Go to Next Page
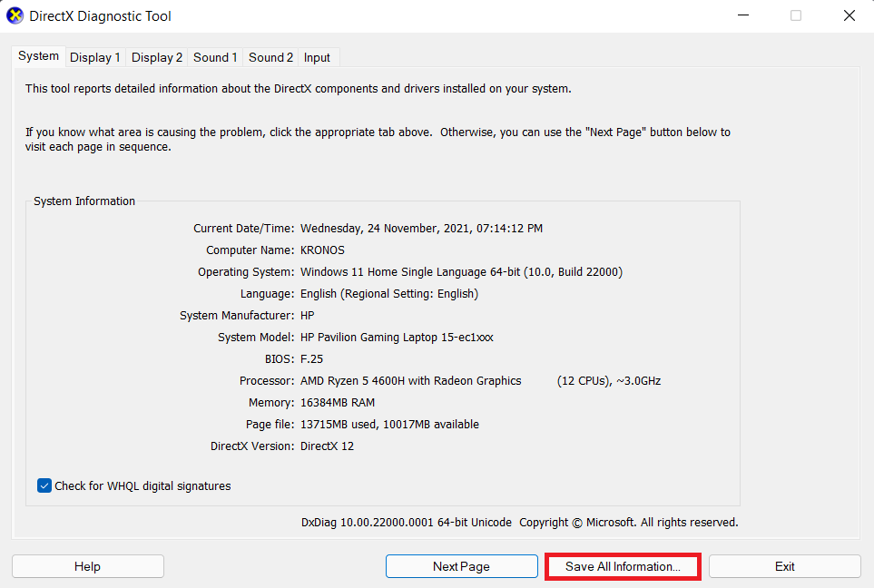This screenshot has width=874, height=588. (462, 566)
